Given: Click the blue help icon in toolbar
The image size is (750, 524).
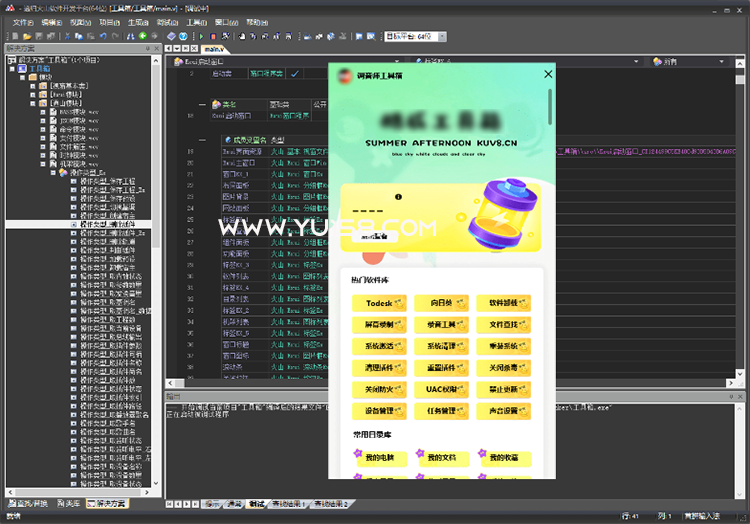Looking at the screenshot, I should pos(183,36).
